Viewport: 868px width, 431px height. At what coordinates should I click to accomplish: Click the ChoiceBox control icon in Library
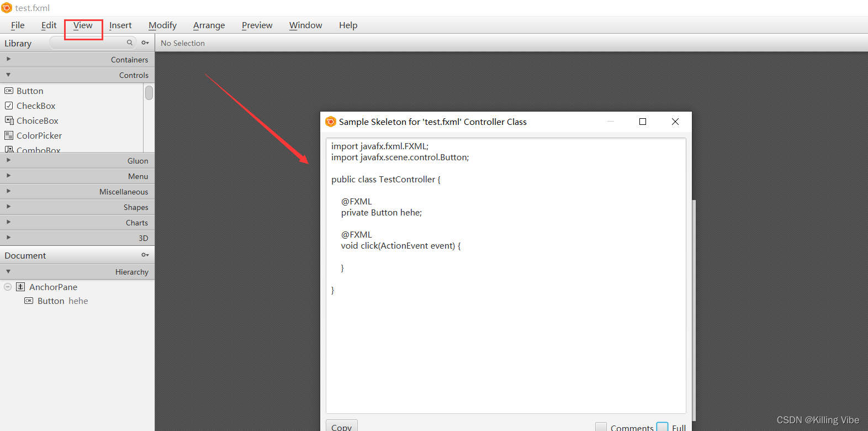[9, 120]
